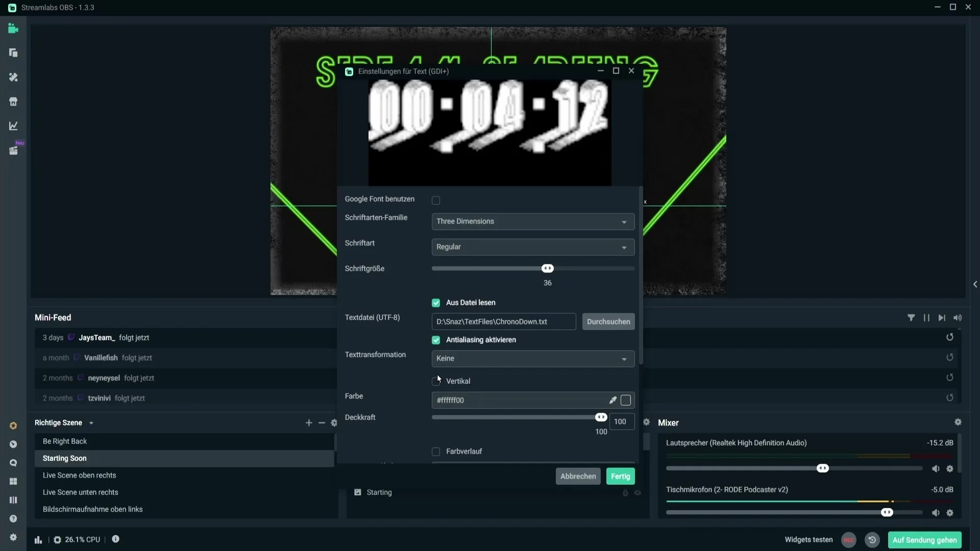Click the replay buffer icon in bottom bar

pyautogui.click(x=872, y=540)
